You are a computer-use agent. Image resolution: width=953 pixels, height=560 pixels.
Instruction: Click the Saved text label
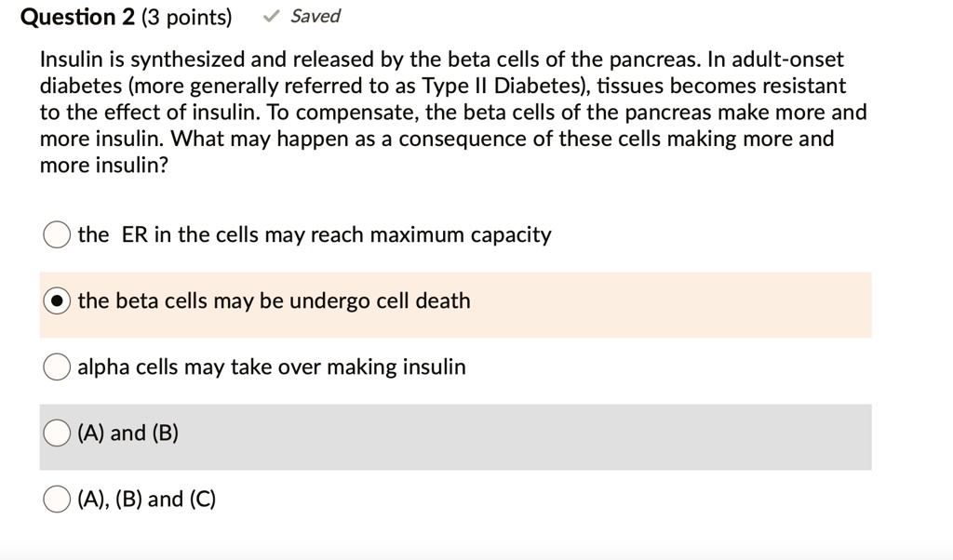tap(316, 16)
